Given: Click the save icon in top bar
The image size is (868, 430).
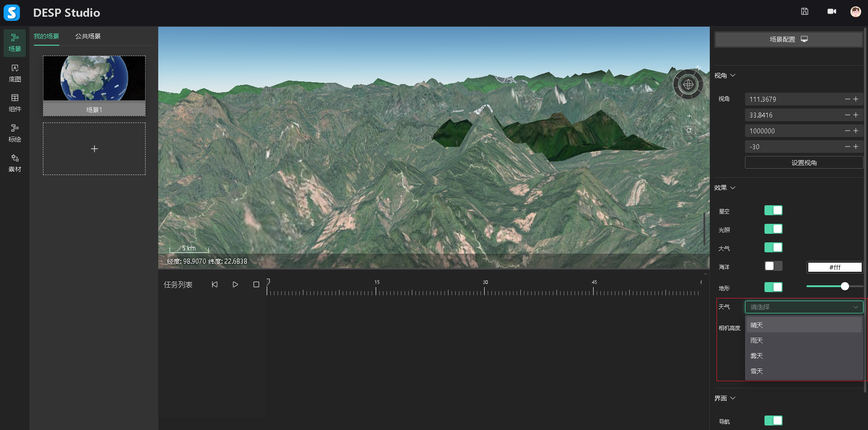Looking at the screenshot, I should coord(804,12).
